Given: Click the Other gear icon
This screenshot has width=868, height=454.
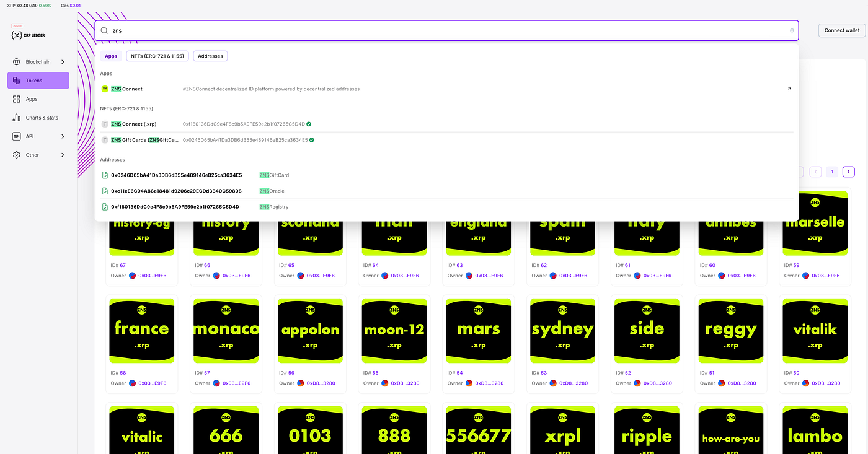Looking at the screenshot, I should pyautogui.click(x=17, y=155).
